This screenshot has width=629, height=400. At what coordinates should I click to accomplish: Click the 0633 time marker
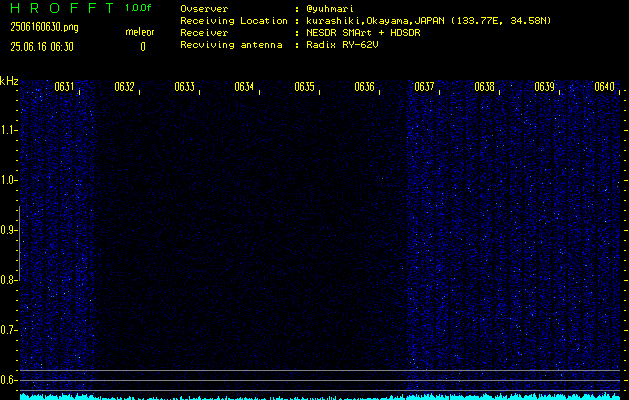pos(185,87)
